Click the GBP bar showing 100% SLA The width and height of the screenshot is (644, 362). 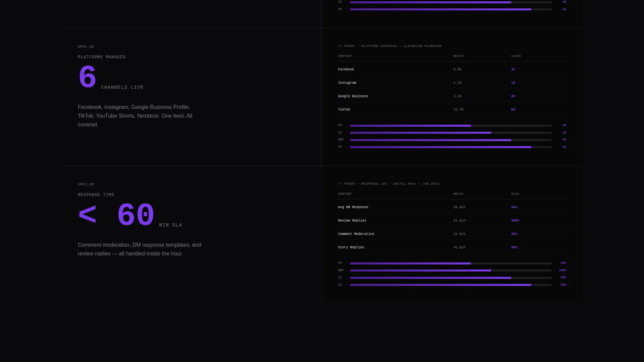[x=451, y=270]
